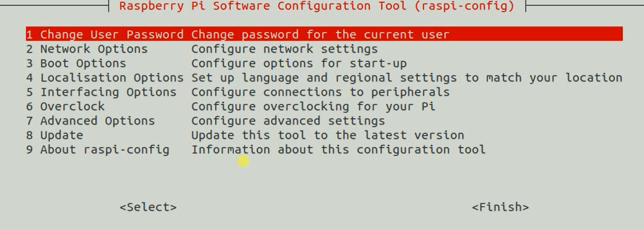Click 'Update this tool to the latest version'
The width and height of the screenshot is (644, 229).
pyautogui.click(x=328, y=135)
